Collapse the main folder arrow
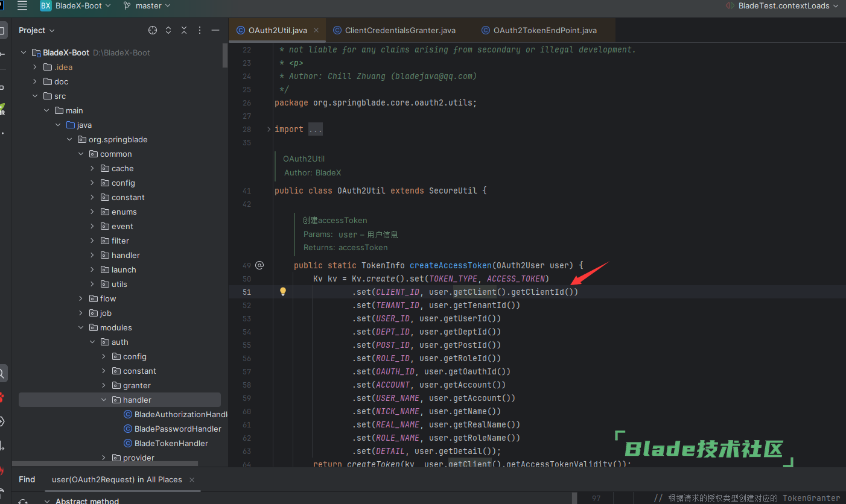 tap(46, 110)
